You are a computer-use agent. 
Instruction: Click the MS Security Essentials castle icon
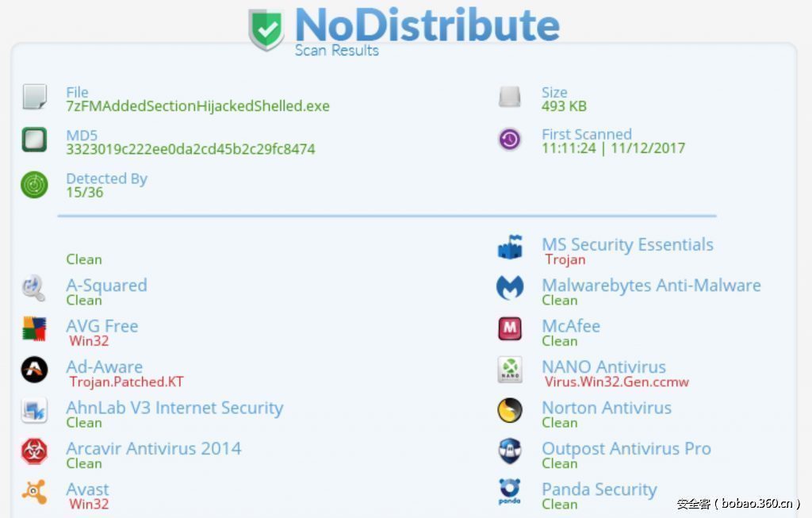click(x=510, y=247)
